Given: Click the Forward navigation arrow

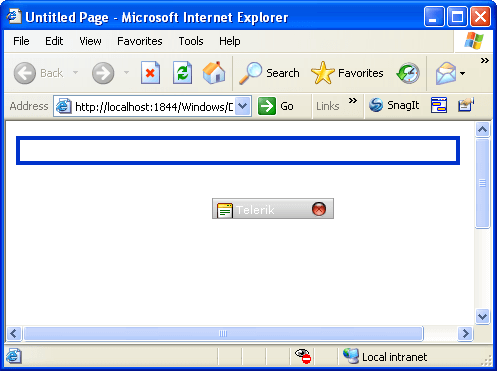Looking at the screenshot, I should click(x=103, y=73).
